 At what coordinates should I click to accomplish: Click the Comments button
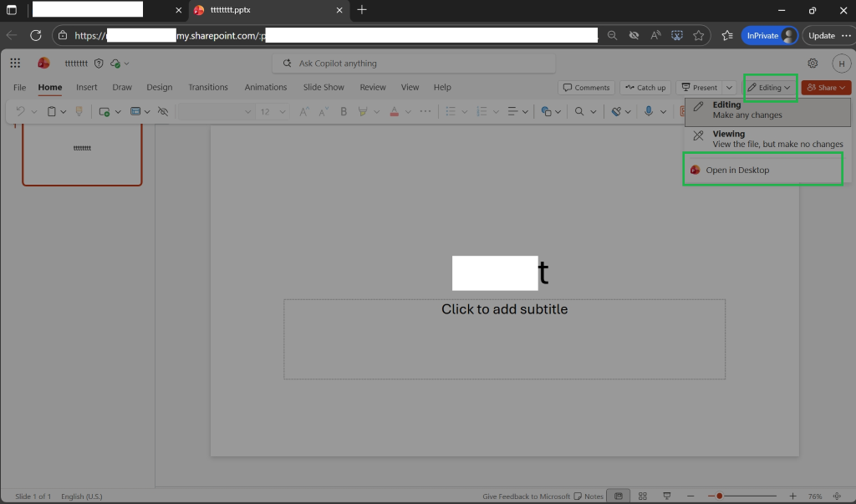[586, 88]
